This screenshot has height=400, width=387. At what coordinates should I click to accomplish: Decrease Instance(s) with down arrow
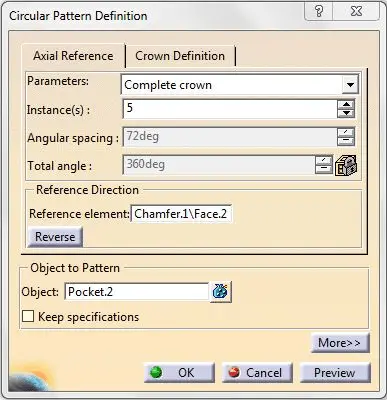(346, 113)
